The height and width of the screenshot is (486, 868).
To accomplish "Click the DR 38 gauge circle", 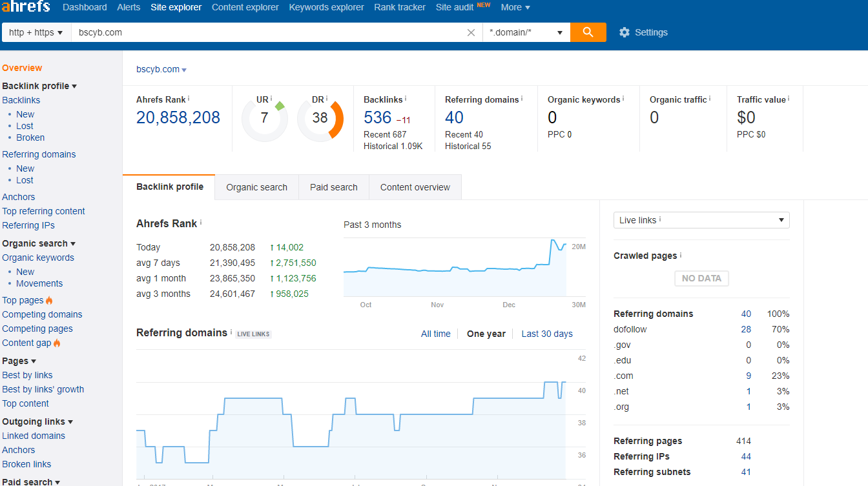I will [x=320, y=119].
